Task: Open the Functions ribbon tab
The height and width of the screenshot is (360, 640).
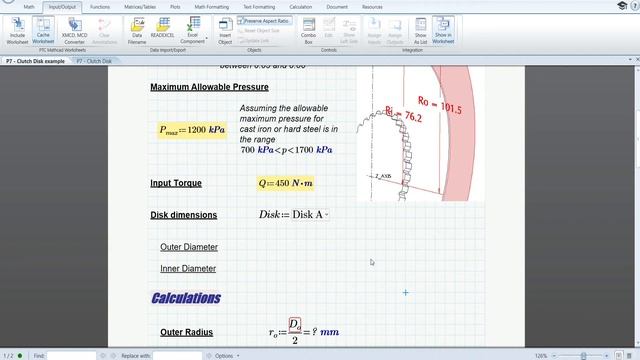Action: point(100,7)
